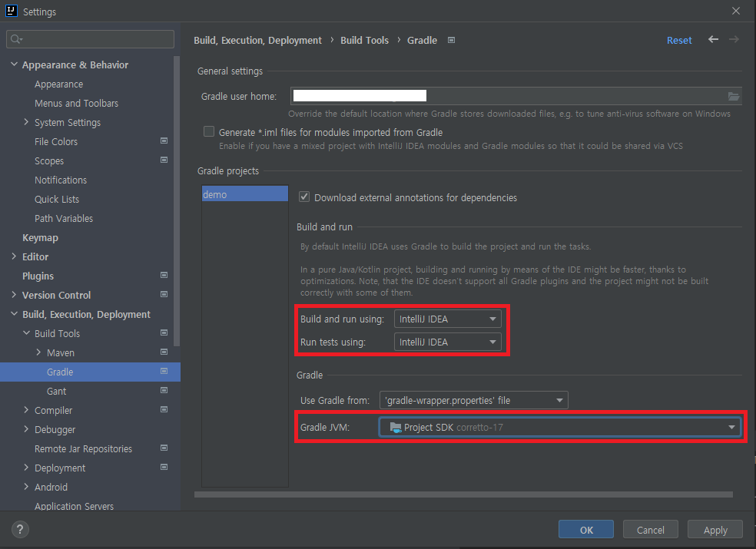756x549 pixels.
Task: Open the Use Gradle from dropdown
Action: click(474, 400)
